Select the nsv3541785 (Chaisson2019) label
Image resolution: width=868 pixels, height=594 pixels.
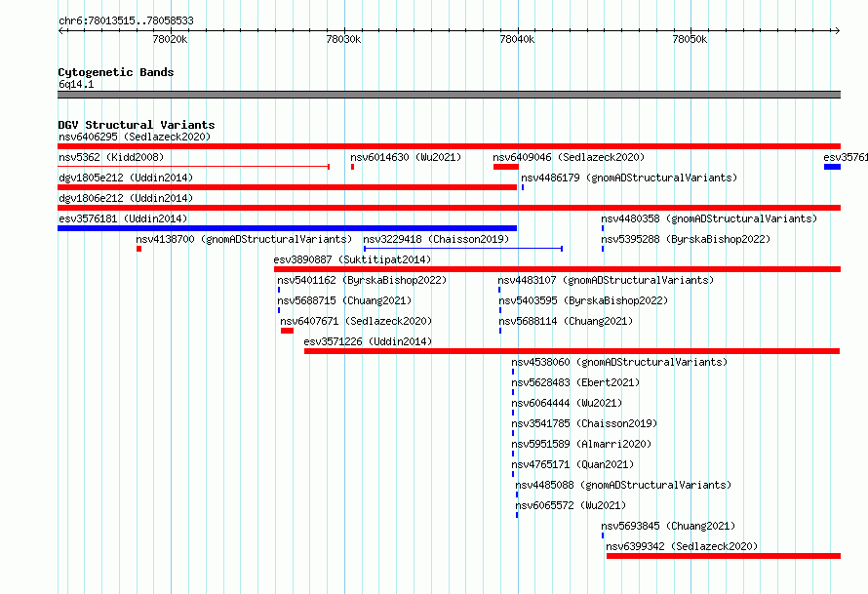click(584, 423)
